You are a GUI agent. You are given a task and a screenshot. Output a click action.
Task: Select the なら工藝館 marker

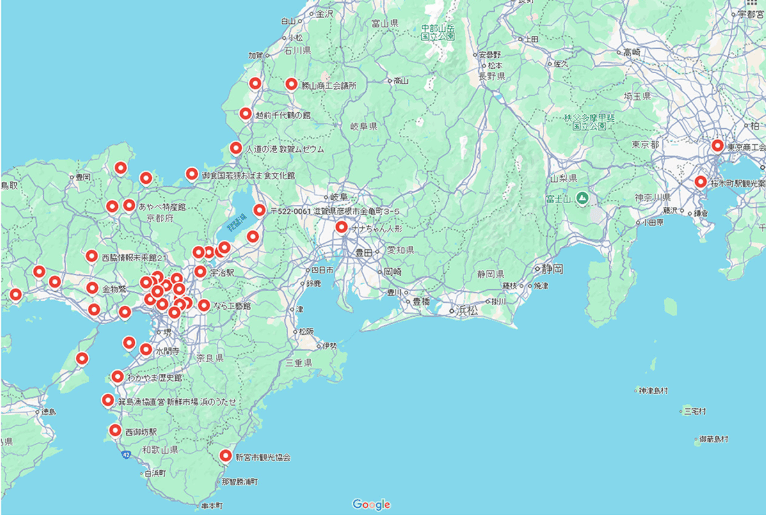[204, 305]
